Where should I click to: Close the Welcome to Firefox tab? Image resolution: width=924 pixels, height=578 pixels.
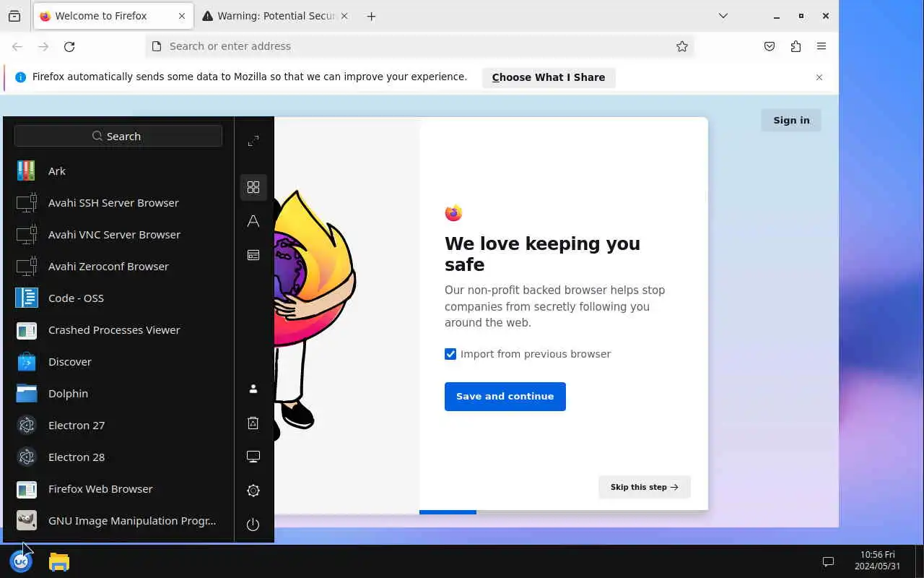pyautogui.click(x=182, y=16)
